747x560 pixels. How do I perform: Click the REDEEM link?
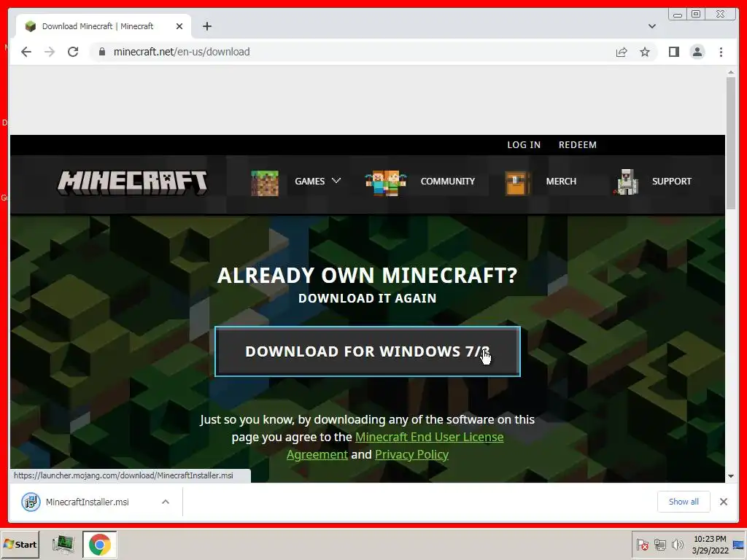click(578, 145)
